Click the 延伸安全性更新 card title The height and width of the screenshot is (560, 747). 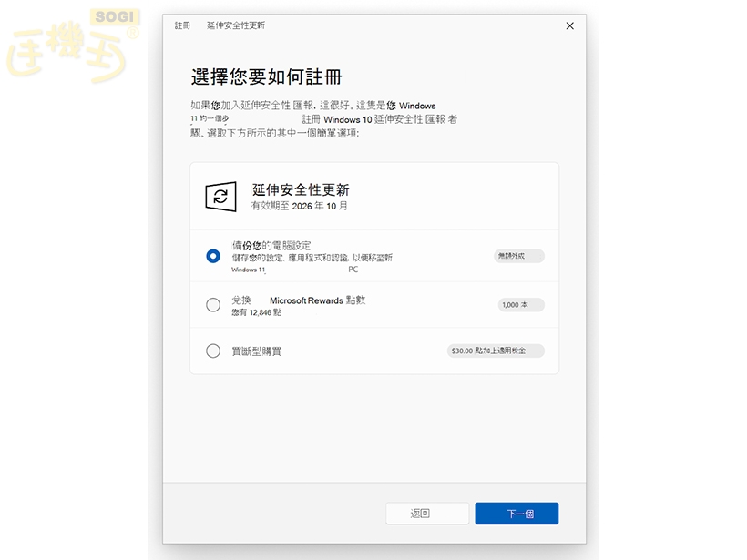click(x=301, y=190)
